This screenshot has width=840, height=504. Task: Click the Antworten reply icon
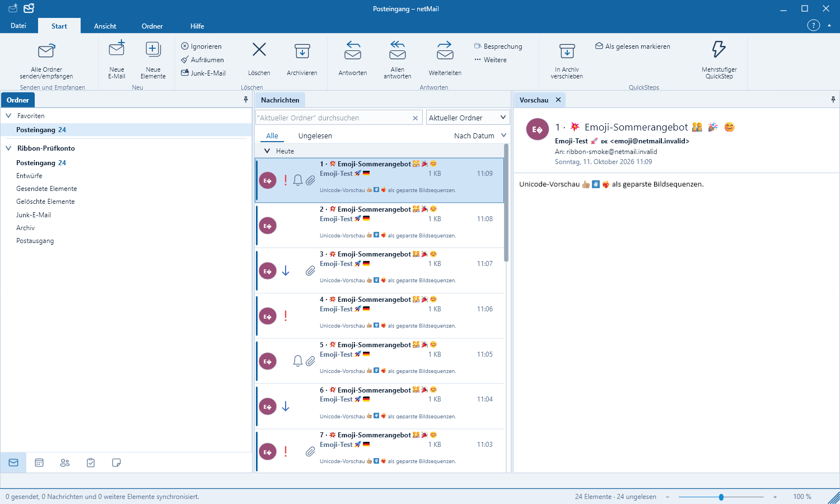point(353,50)
